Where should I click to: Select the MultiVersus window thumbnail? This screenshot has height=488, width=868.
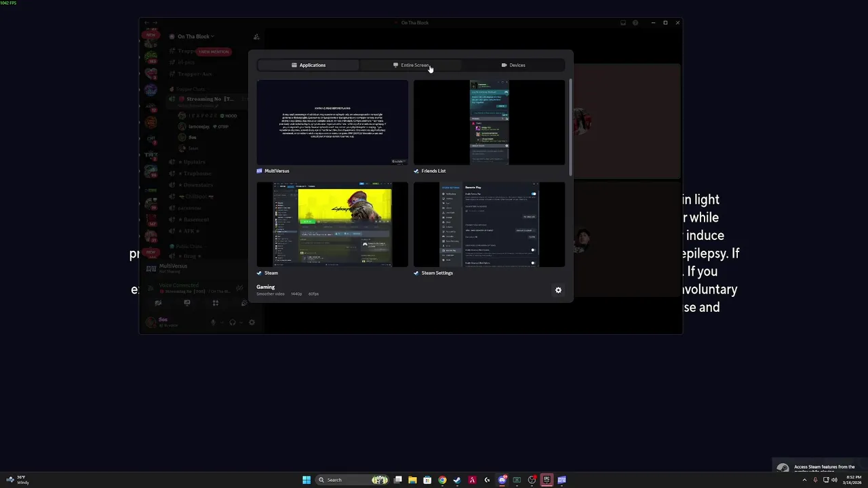click(x=332, y=122)
